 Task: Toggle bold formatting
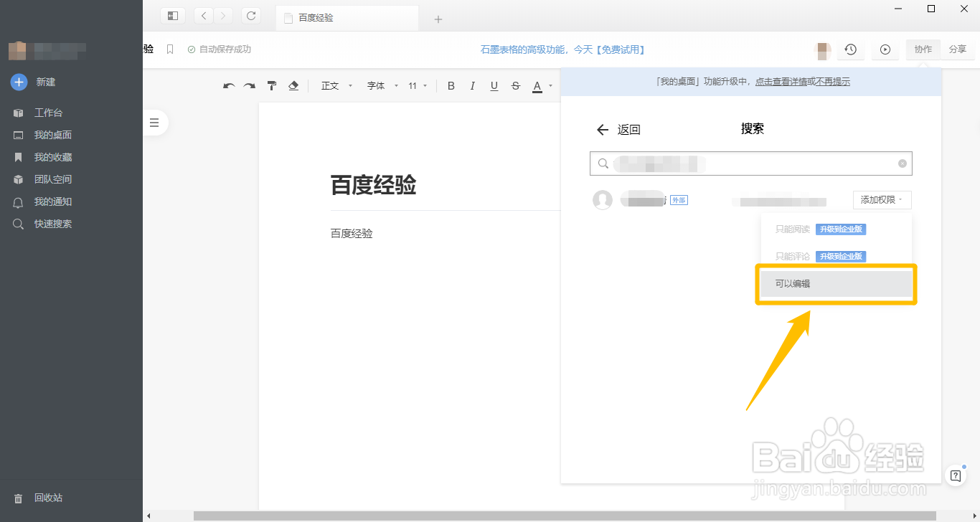click(x=451, y=86)
